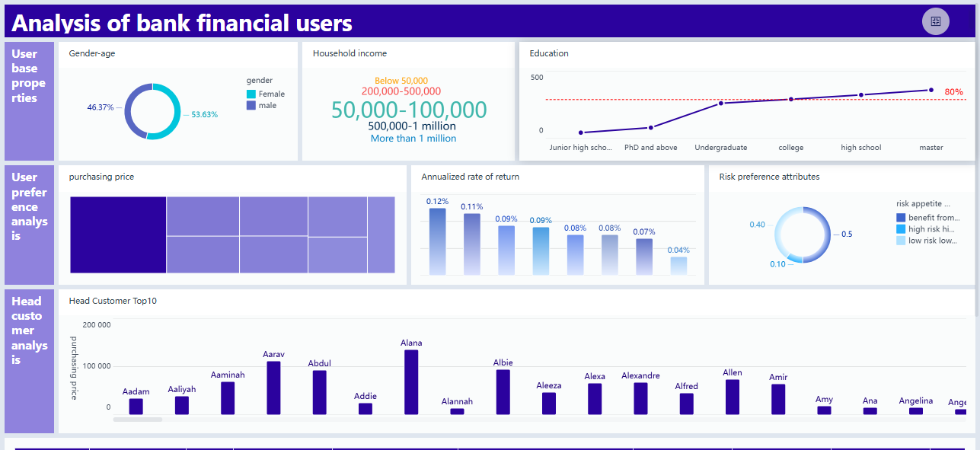Select the 50,000-100,000 household income text
Screen dimensions: 980x450
click(x=409, y=110)
